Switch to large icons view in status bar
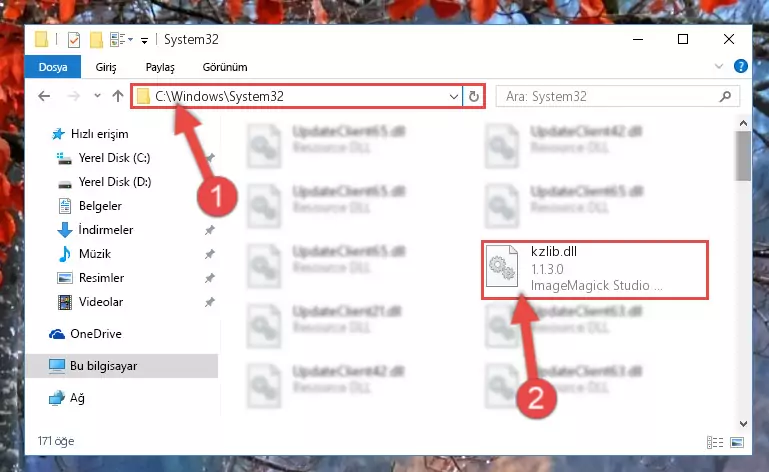The width and height of the screenshot is (769, 472). point(737,443)
